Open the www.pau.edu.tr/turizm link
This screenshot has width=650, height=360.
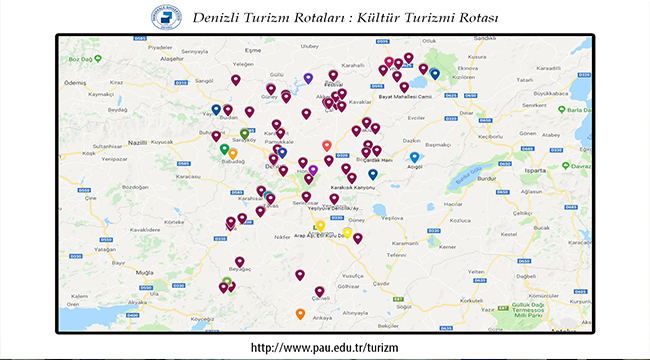tap(325, 348)
